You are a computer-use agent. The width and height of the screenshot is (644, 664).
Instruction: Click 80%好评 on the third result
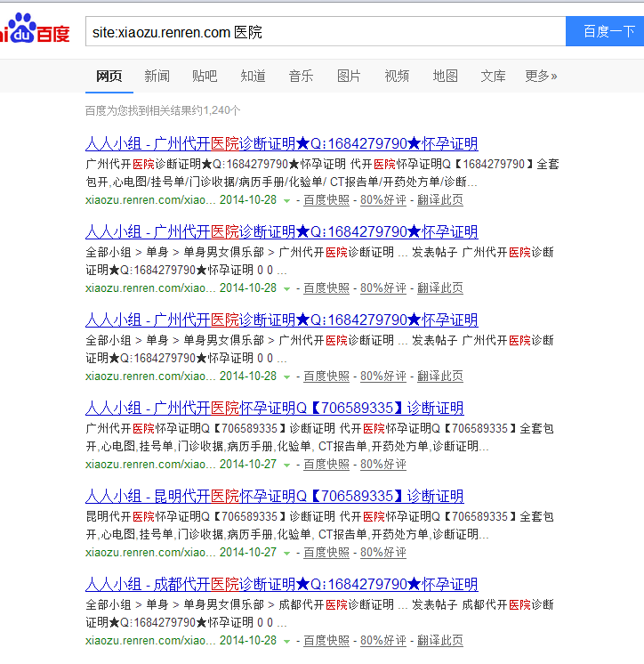(x=382, y=376)
